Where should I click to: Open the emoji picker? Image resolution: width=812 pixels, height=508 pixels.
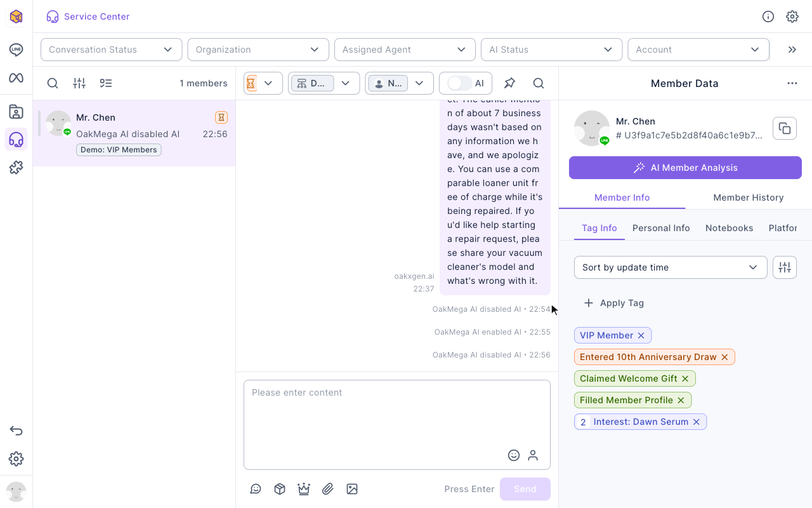click(514, 455)
